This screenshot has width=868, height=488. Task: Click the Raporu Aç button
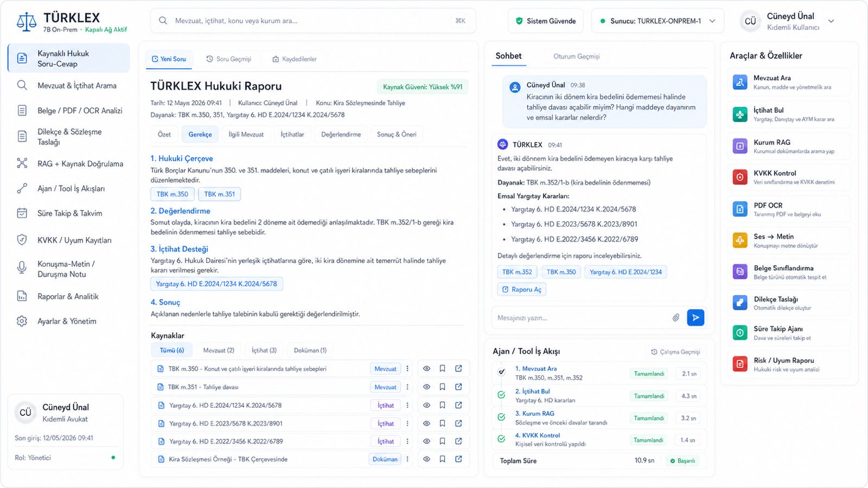point(522,290)
